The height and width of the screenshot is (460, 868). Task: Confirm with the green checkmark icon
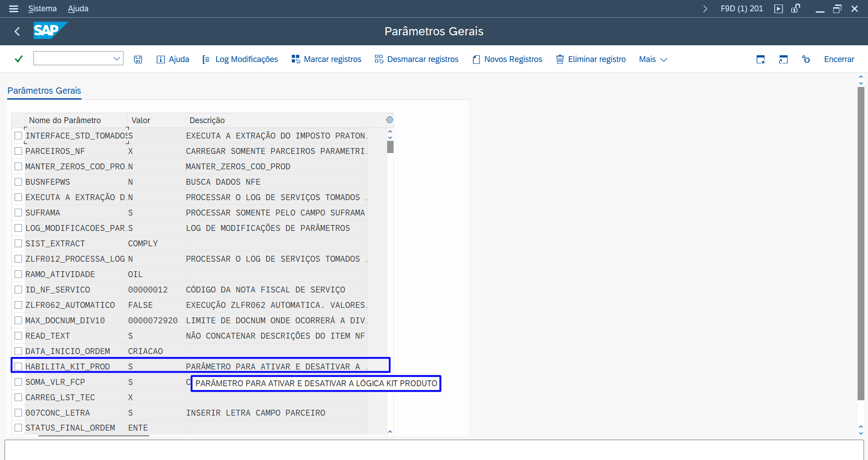19,59
